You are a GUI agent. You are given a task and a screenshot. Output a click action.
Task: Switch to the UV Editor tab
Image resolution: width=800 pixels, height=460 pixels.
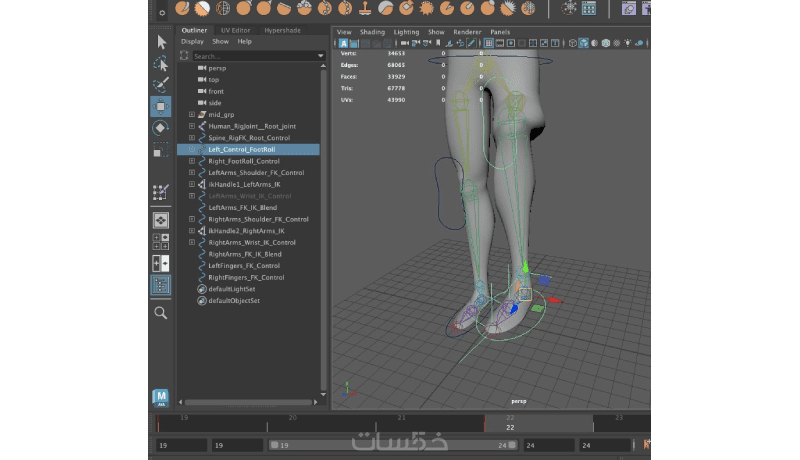(234, 30)
